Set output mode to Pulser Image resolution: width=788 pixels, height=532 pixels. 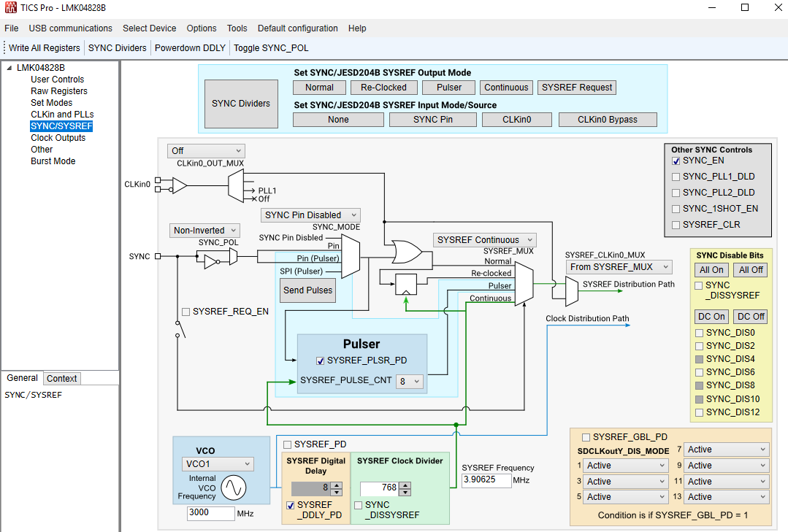pyautogui.click(x=449, y=88)
